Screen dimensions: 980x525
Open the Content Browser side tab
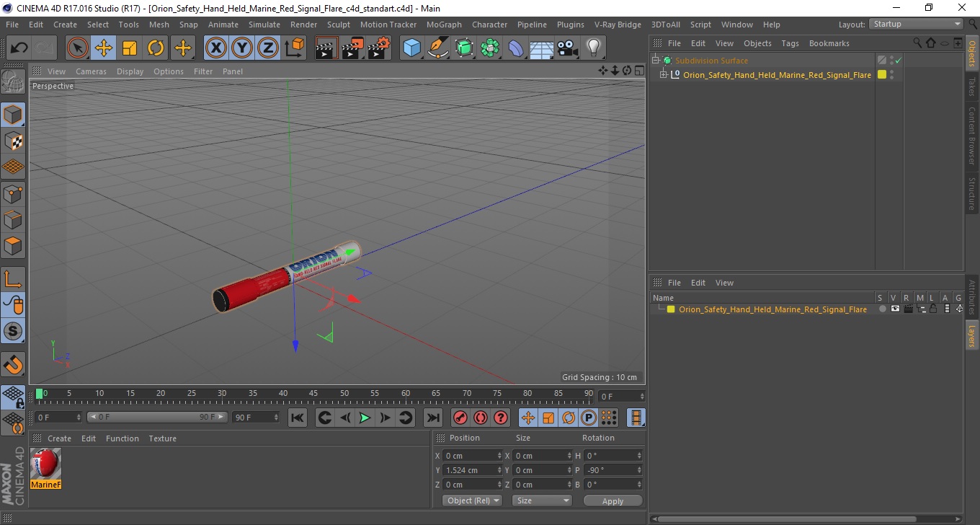point(972,136)
